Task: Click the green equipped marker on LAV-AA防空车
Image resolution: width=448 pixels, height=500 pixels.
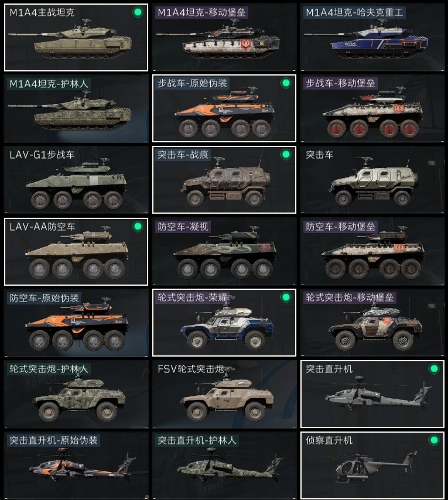Action: [x=138, y=227]
